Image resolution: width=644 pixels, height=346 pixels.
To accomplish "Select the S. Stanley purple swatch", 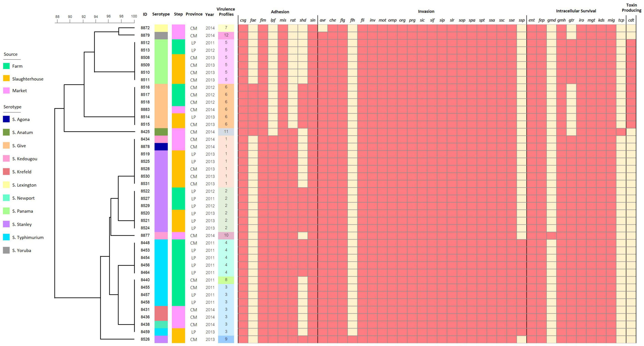I will (x=6, y=224).
